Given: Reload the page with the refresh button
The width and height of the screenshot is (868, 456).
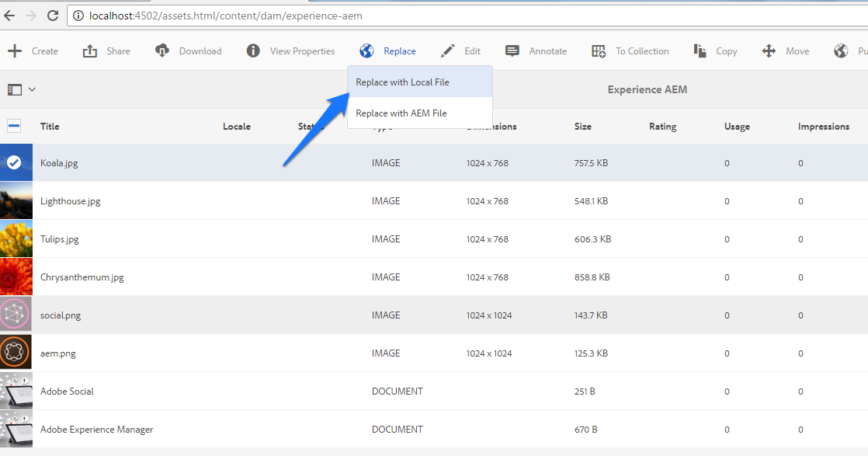Looking at the screenshot, I should click(52, 15).
